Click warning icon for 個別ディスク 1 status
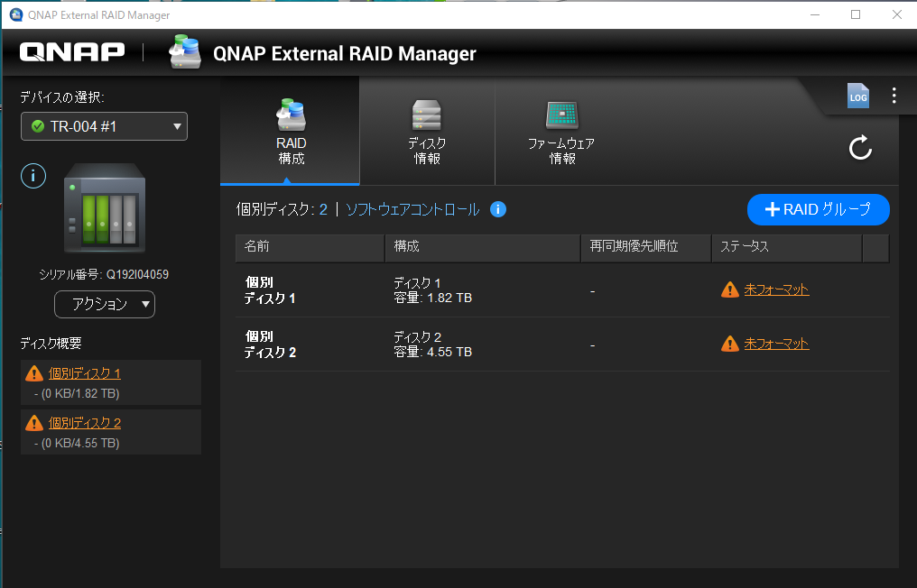 730,289
